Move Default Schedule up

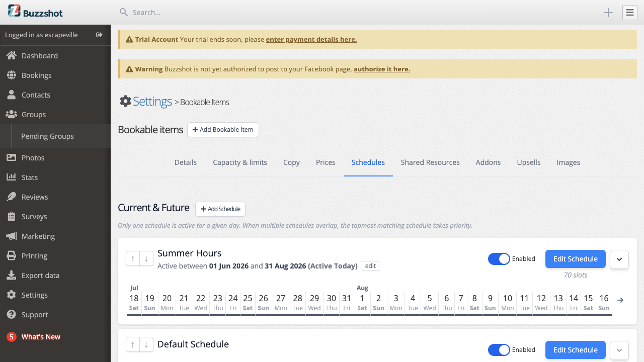tap(132, 344)
